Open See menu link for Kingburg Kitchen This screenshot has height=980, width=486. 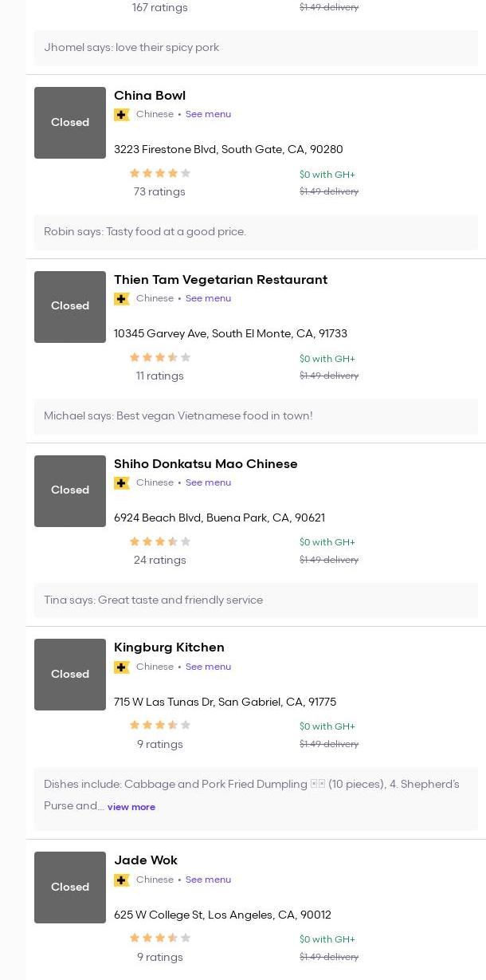tap(208, 667)
